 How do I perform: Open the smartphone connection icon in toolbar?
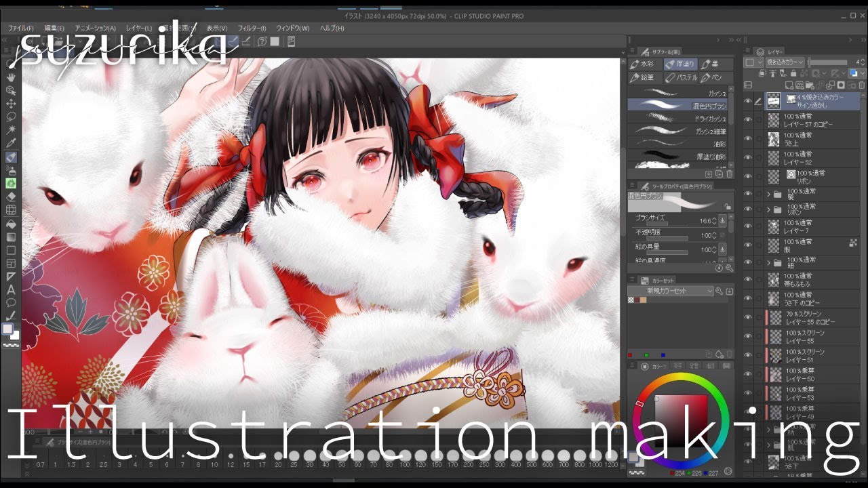pyautogui.click(x=292, y=42)
